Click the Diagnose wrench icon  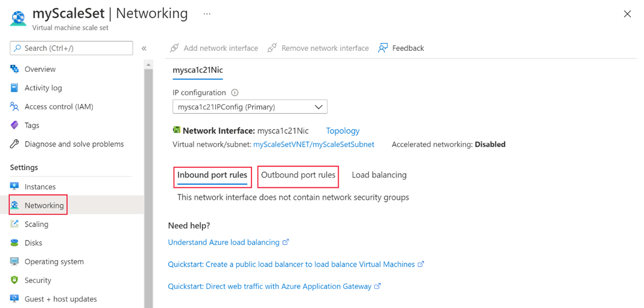pos(14,144)
